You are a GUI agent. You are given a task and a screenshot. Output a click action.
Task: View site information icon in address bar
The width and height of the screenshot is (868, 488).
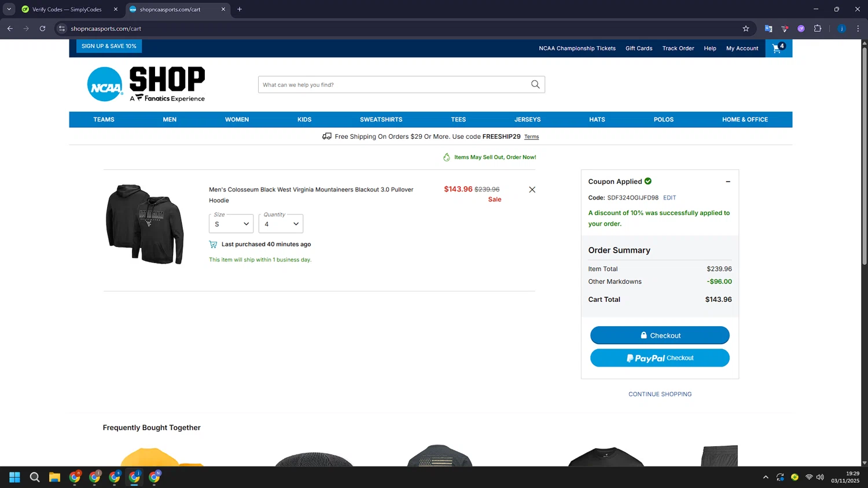[62, 28]
